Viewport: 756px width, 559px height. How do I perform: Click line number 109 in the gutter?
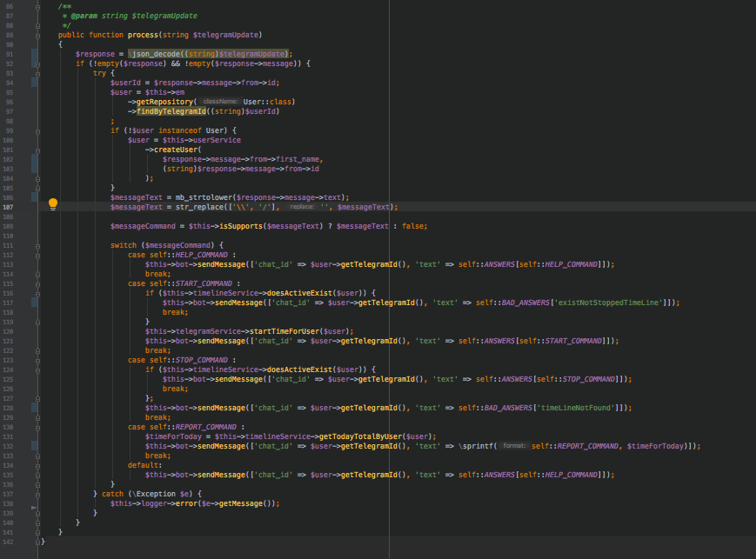tap(10, 226)
